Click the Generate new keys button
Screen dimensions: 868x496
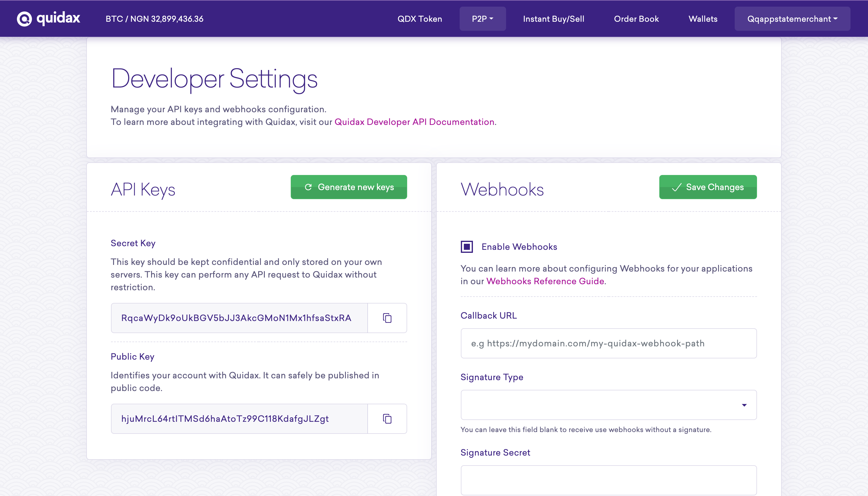349,187
